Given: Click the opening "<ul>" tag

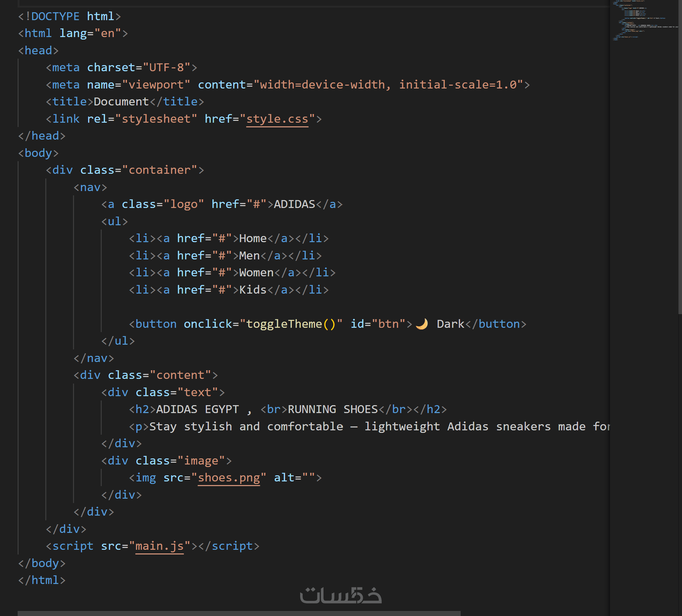Looking at the screenshot, I should 114,221.
